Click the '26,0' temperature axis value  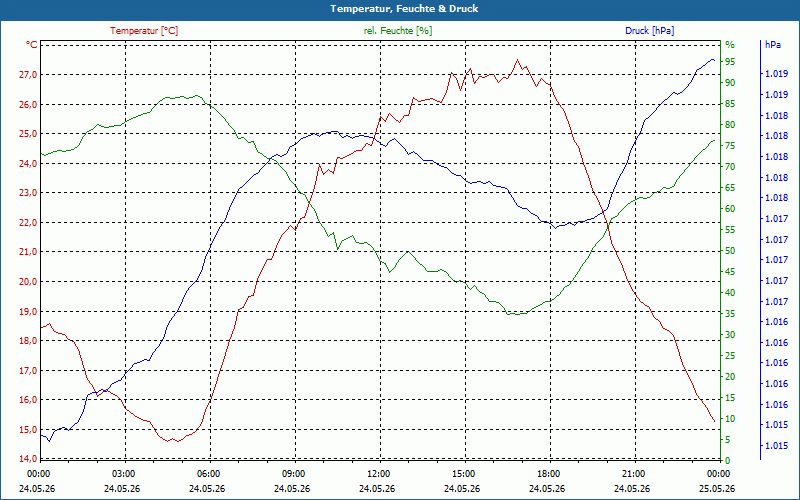(29, 105)
